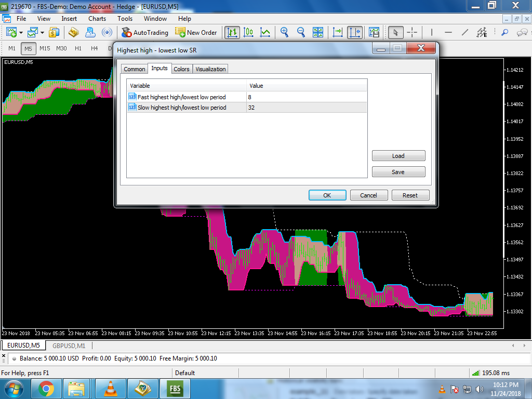
Task: Select the Crosshair tool
Action: tap(412, 33)
